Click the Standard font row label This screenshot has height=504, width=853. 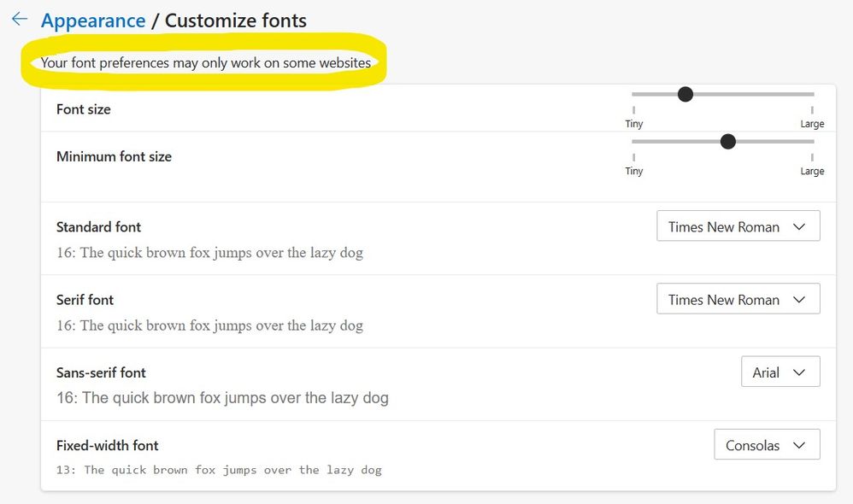[x=98, y=226]
